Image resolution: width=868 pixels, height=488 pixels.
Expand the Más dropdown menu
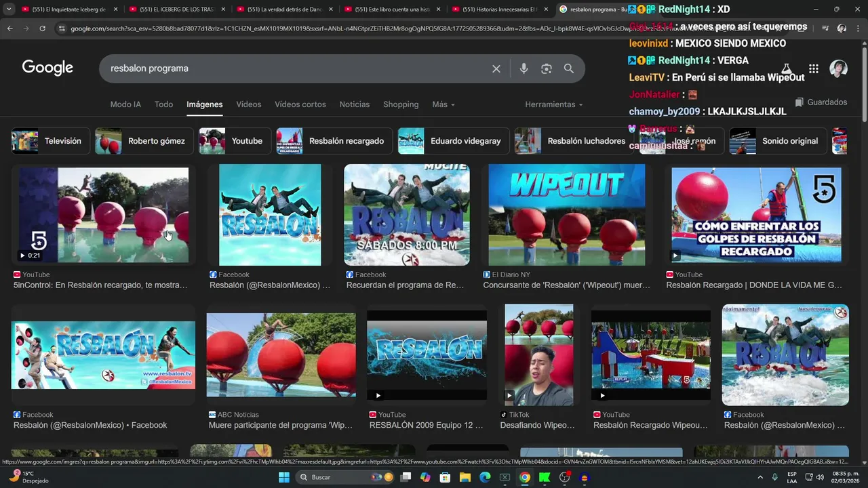pos(443,104)
